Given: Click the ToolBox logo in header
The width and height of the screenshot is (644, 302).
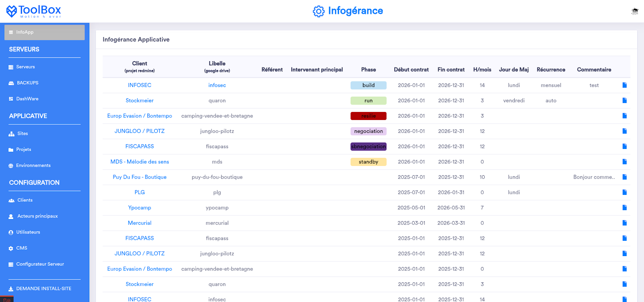Looking at the screenshot, I should point(34,11).
